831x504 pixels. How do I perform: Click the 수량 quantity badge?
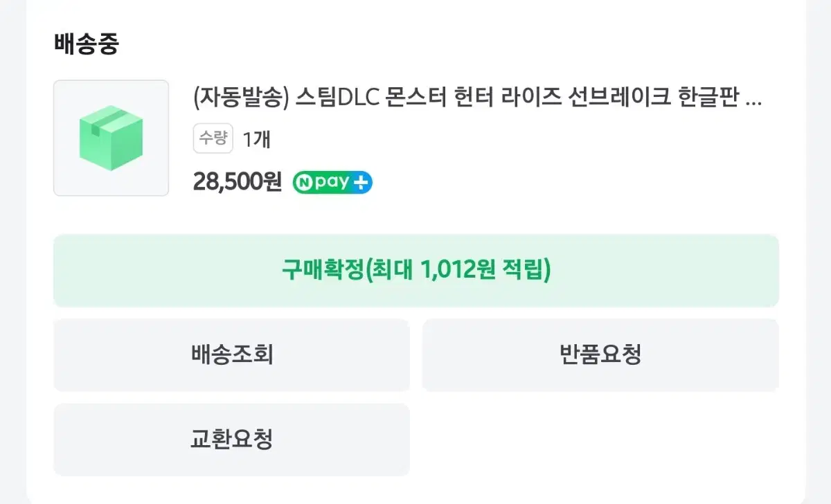click(x=213, y=138)
